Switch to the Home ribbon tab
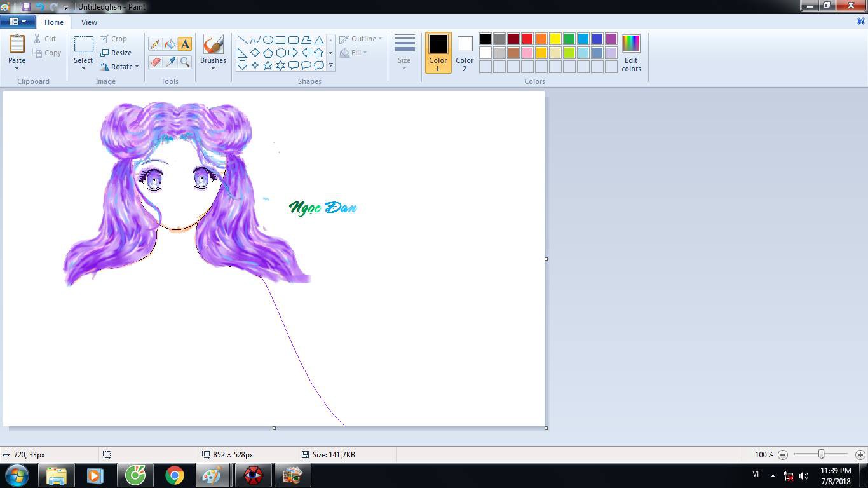This screenshot has height=488, width=868. [53, 22]
